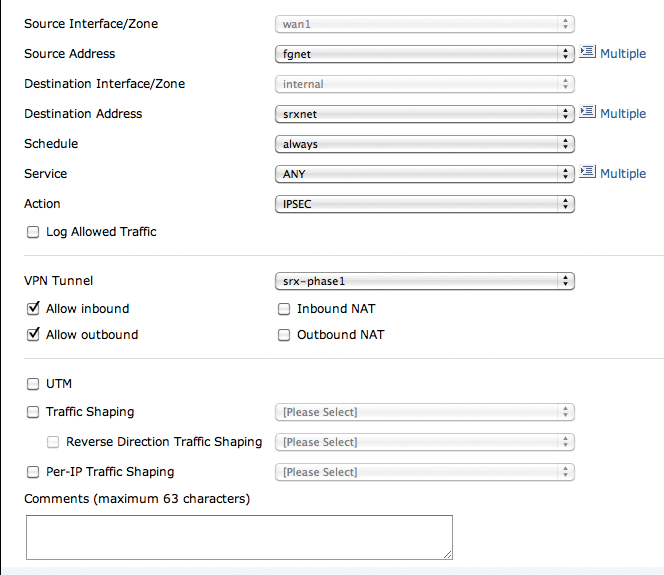
Task: Enable the Inbound NAT checkbox
Action: pos(284,309)
